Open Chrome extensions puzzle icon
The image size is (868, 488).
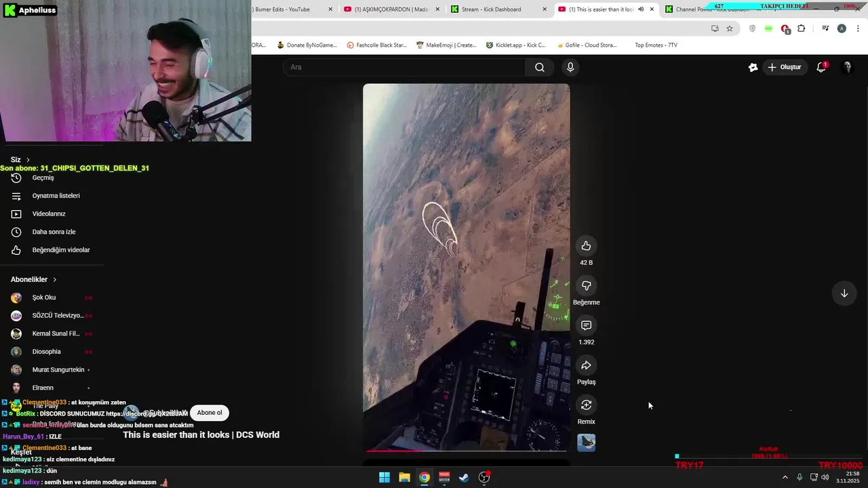(x=802, y=28)
